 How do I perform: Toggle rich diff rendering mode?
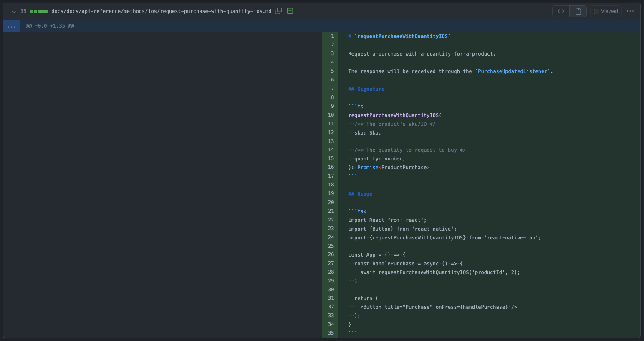(578, 11)
